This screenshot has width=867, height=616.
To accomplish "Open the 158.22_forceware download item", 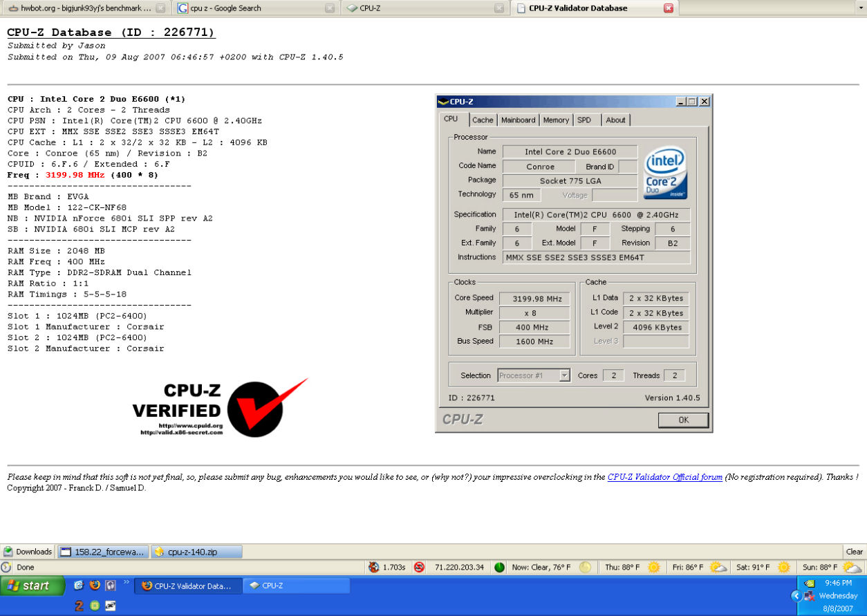I will coord(103,552).
